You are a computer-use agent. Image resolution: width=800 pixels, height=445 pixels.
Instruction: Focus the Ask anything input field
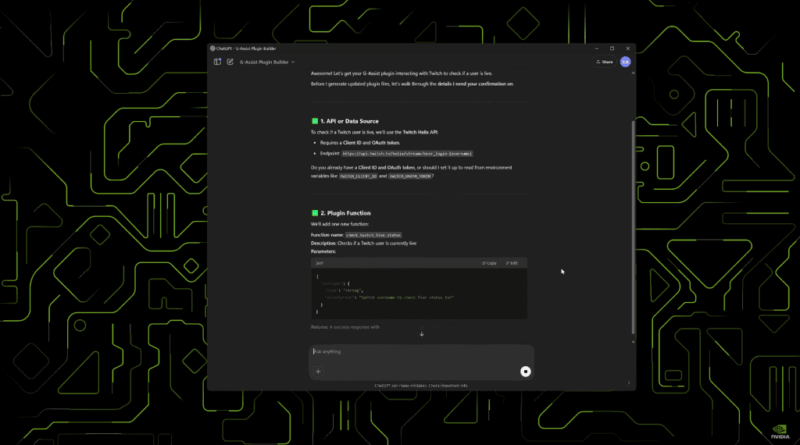tap(421, 352)
